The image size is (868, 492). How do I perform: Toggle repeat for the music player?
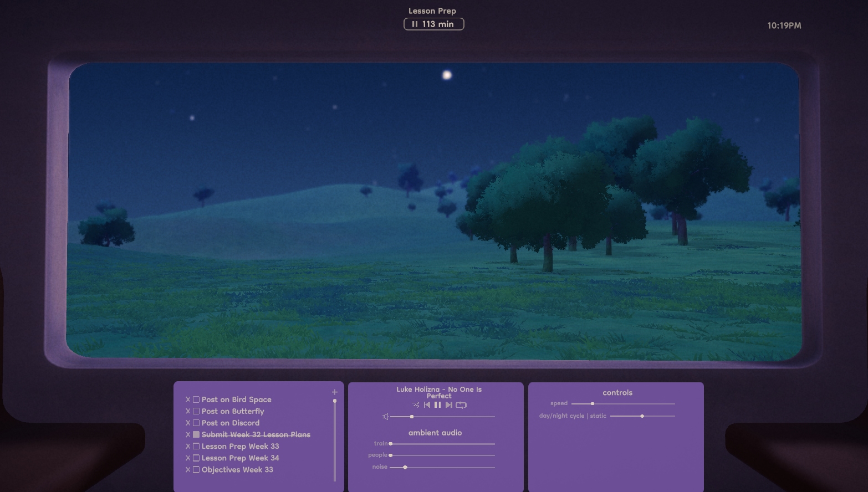click(x=461, y=405)
